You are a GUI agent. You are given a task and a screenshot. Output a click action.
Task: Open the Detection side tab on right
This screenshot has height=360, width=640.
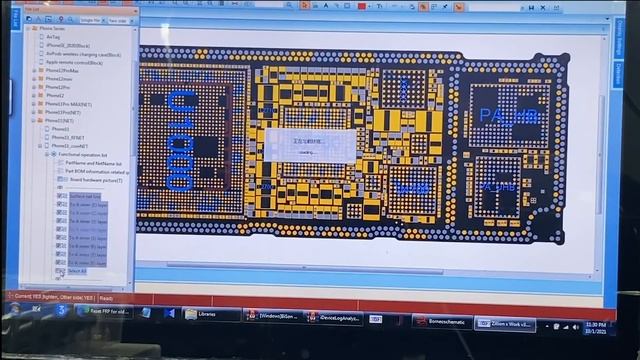(619, 73)
